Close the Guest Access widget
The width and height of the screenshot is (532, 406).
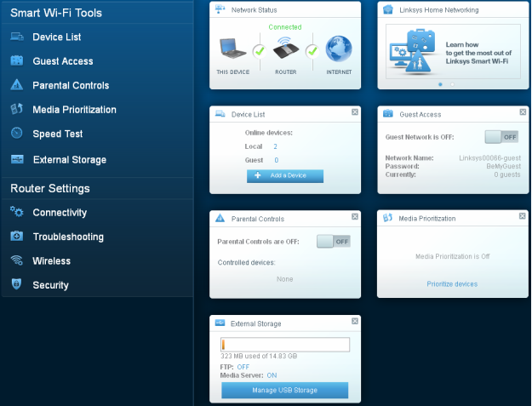(x=523, y=112)
